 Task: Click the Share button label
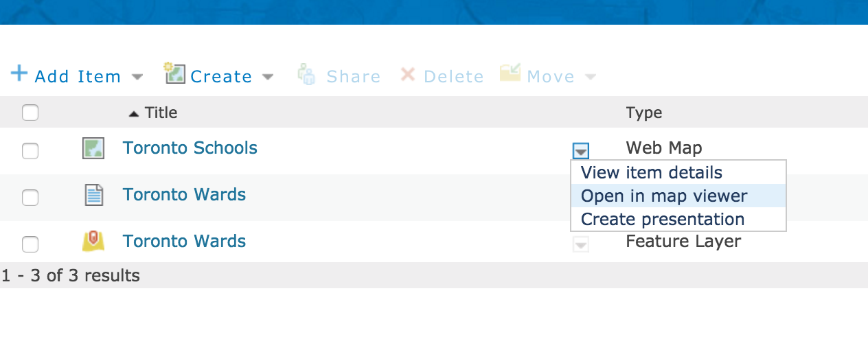pos(354,76)
